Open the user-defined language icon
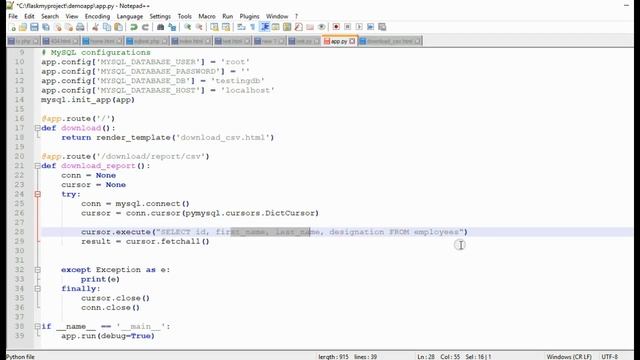Screen dimensions: 640x360 (x=276, y=27)
